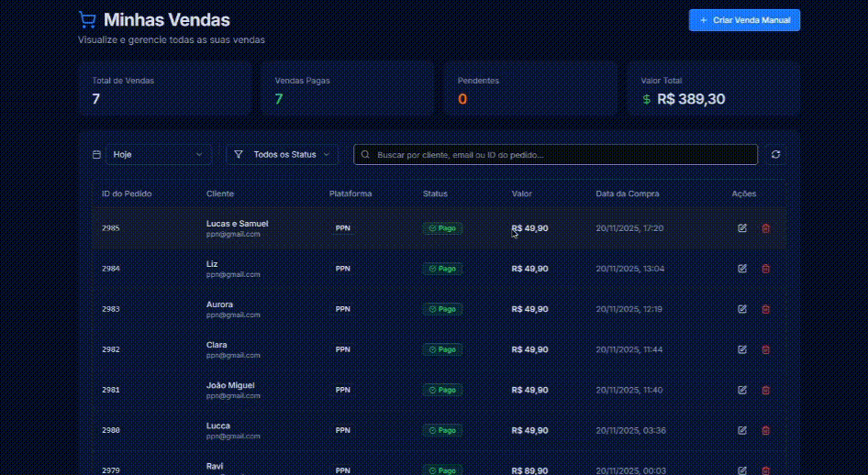Image resolution: width=868 pixels, height=475 pixels.
Task: Remove order 2980 using trash icon
Action: tap(766, 430)
